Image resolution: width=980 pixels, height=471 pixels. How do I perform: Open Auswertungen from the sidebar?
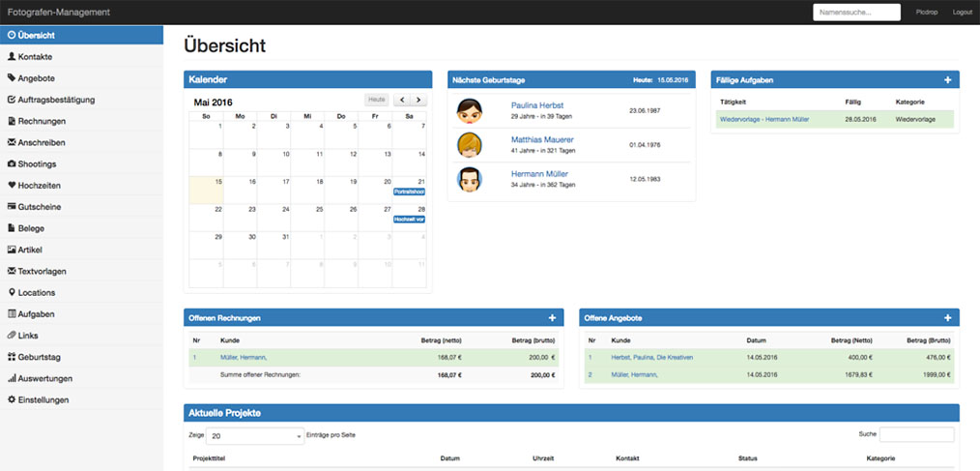pyautogui.click(x=44, y=378)
